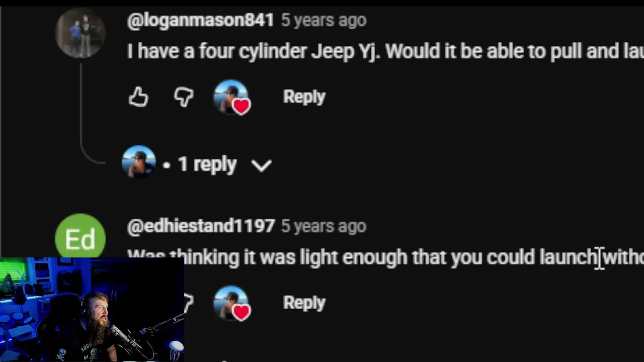Open @loganmason841's profile avatar
The image size is (644, 362).
pyautogui.click(x=80, y=33)
